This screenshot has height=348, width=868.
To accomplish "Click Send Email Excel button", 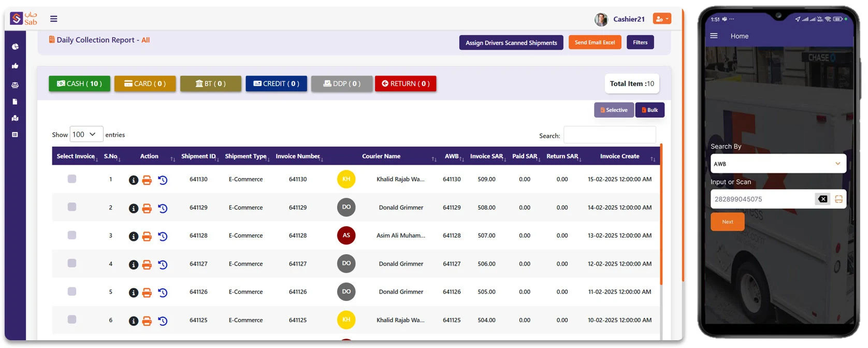I will point(595,42).
